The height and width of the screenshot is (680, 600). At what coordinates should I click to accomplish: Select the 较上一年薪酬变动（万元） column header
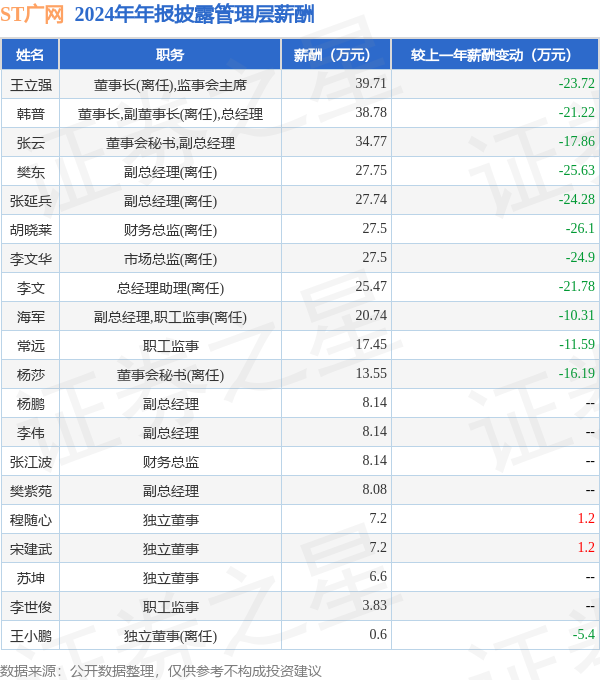coord(495,55)
